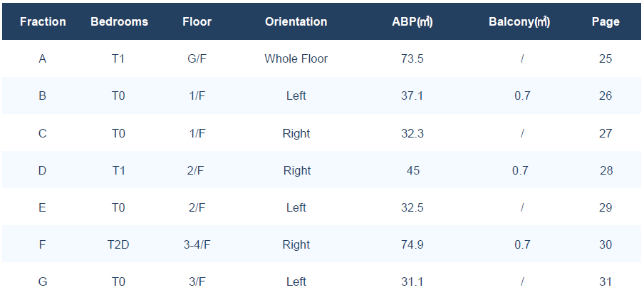
Task: Open page 31 for Fraction G
Action: coord(606,281)
